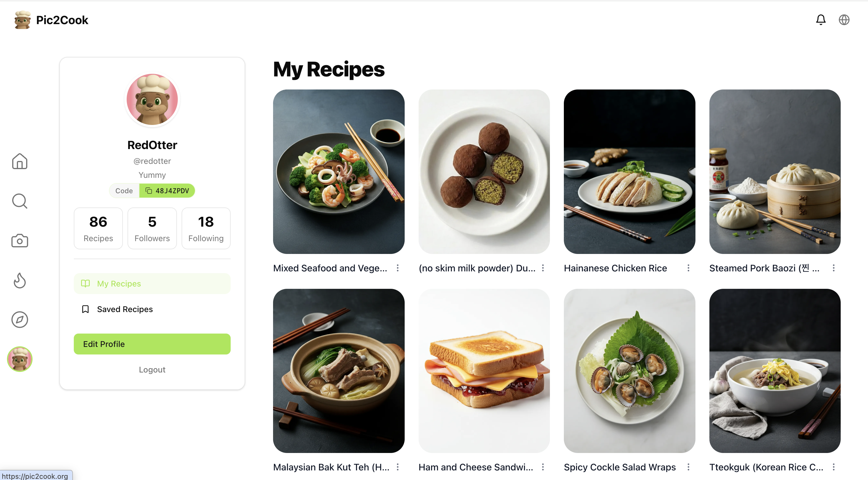Open the language globe selector

pyautogui.click(x=844, y=19)
